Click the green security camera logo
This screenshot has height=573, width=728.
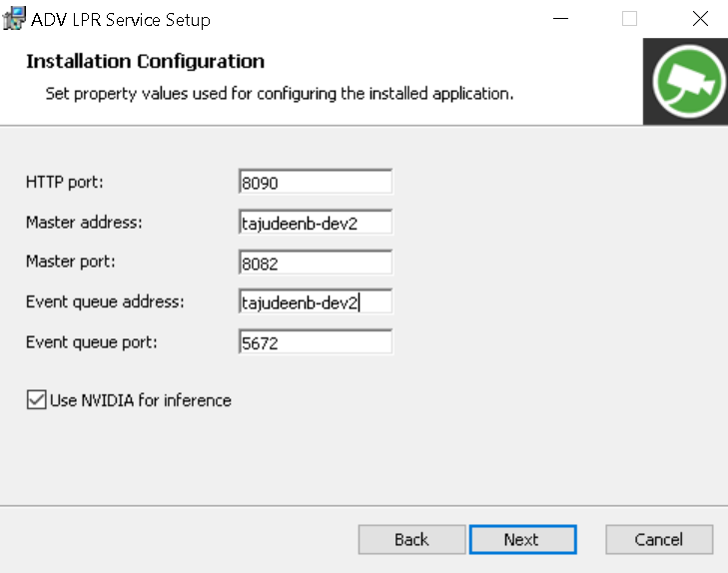687,80
